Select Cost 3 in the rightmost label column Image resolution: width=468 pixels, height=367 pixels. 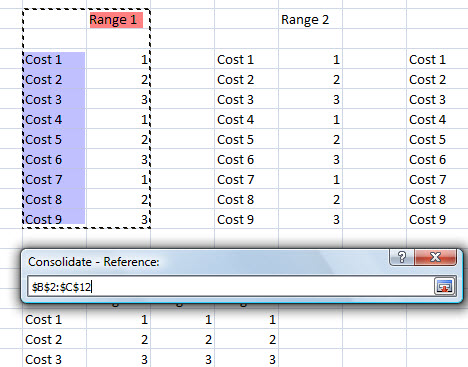coord(427,100)
